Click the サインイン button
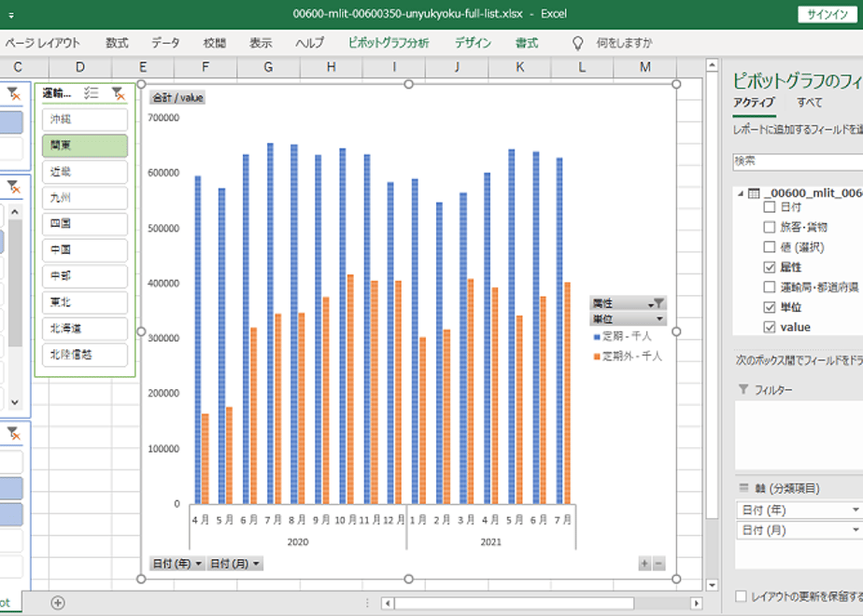 click(828, 14)
